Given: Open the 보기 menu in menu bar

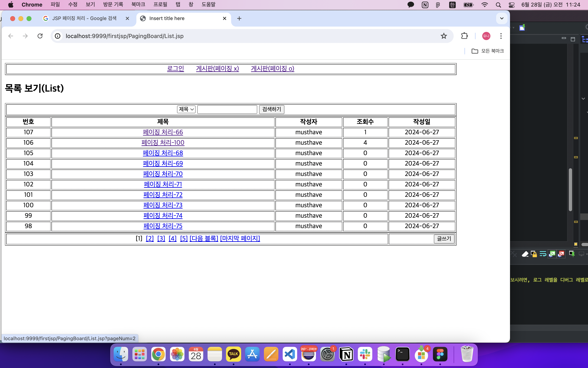Looking at the screenshot, I should [x=90, y=5].
